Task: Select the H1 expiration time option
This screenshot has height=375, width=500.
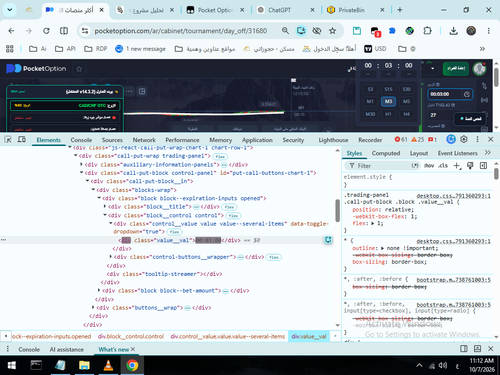Action: pyautogui.click(x=388, y=114)
